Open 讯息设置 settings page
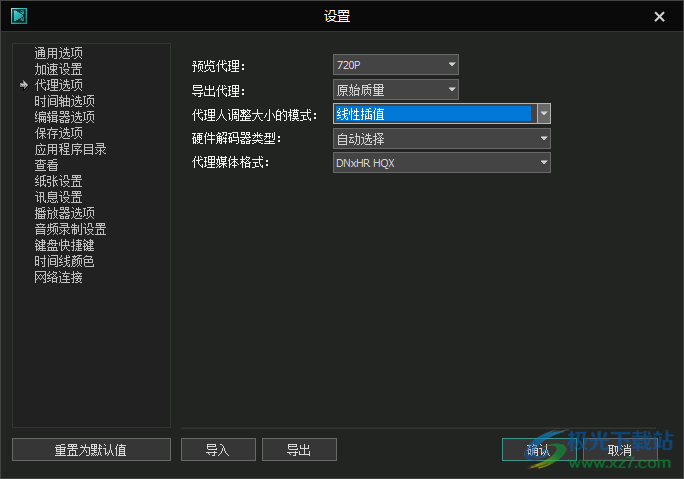 (58, 197)
